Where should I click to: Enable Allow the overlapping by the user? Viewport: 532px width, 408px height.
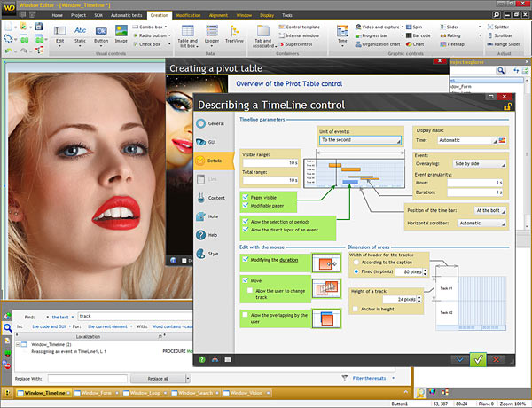tap(246, 315)
